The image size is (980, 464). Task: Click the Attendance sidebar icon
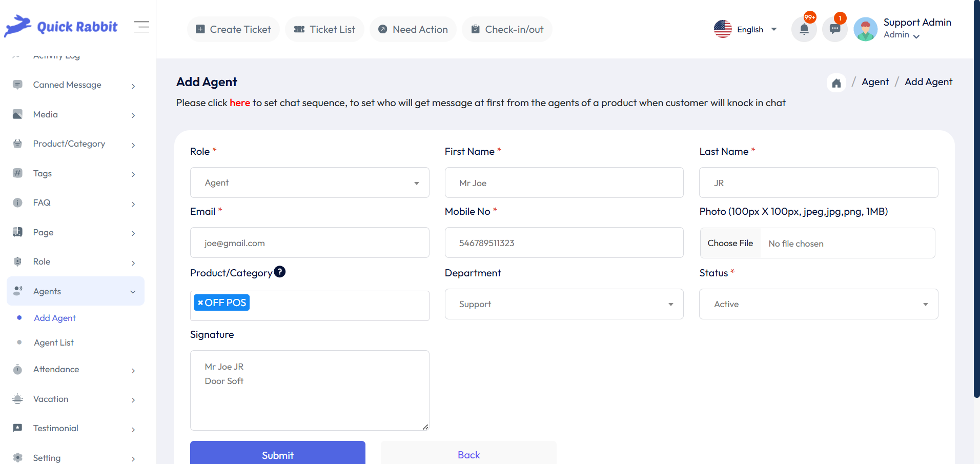point(18,369)
